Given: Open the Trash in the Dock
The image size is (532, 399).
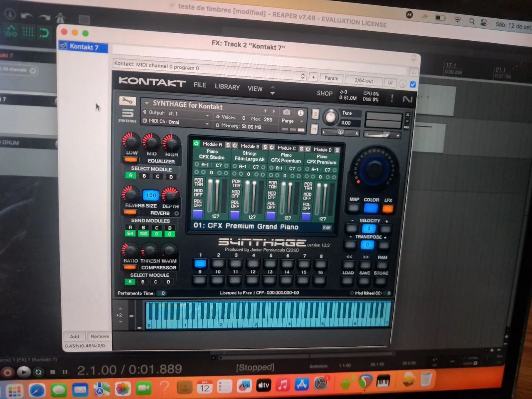Looking at the screenshot, I should pos(426,379).
